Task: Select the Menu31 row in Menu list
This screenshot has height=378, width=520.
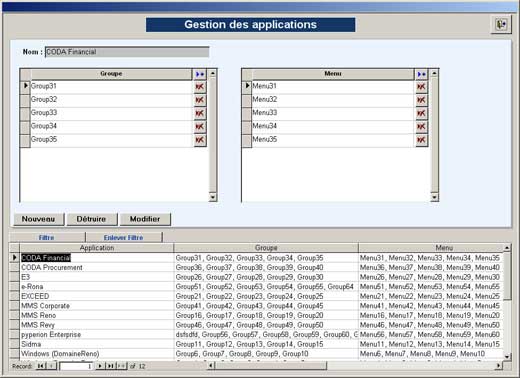Action: 333,86
